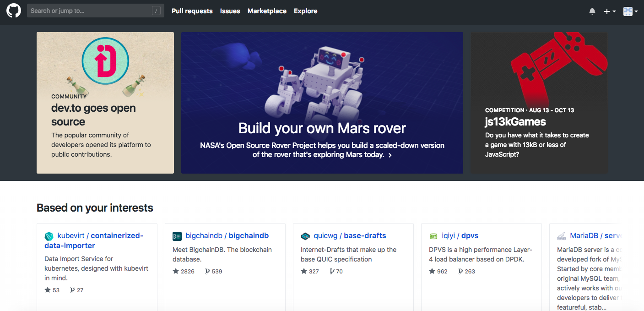Click fork icon showing 70

(332, 271)
